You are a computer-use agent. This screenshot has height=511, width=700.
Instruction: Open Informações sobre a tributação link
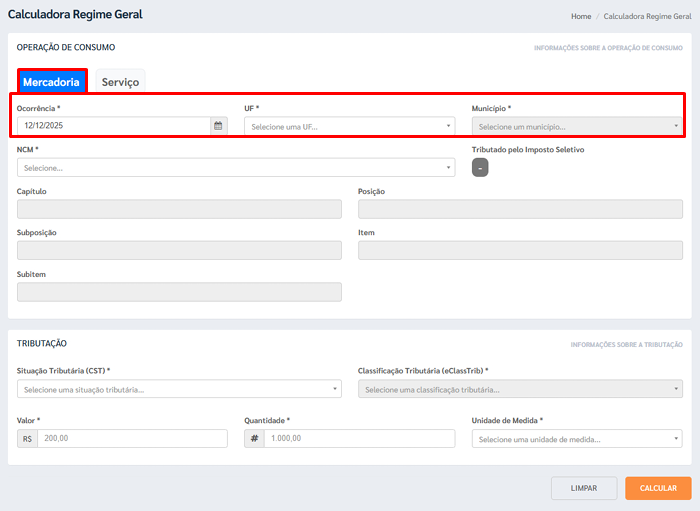[626, 344]
